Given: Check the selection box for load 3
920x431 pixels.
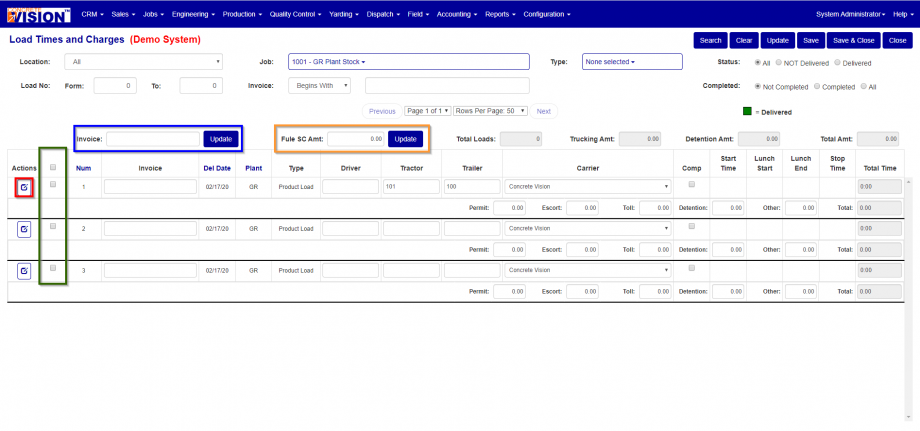Looking at the screenshot, I should [53, 268].
